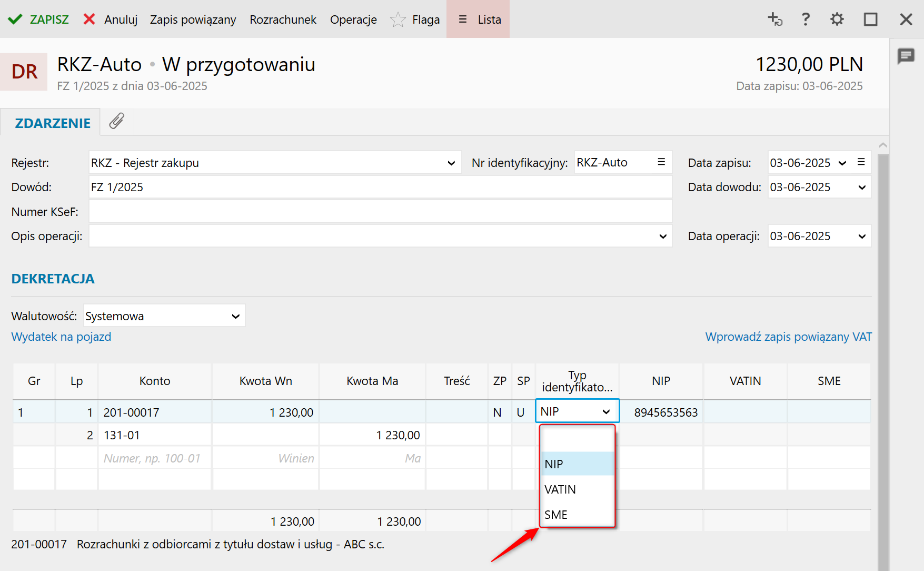Click the paperclip attachments icon
Image resolution: width=924 pixels, height=571 pixels.
pos(116,121)
